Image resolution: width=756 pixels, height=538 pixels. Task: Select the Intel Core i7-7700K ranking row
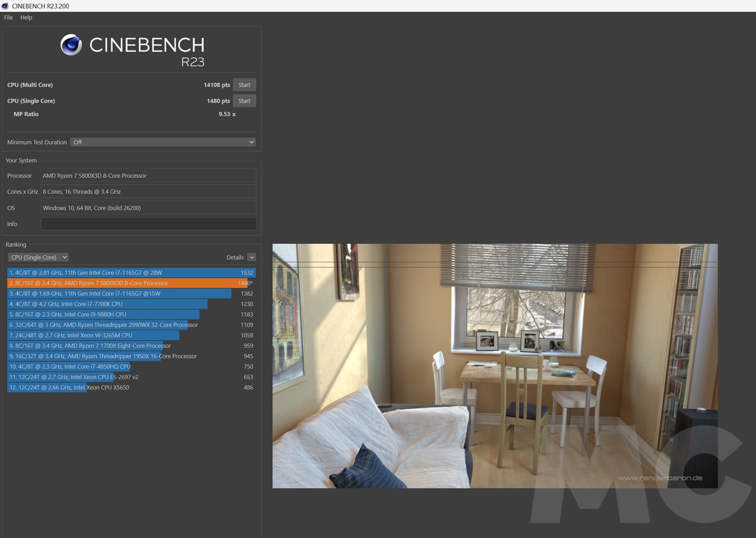pos(131,304)
